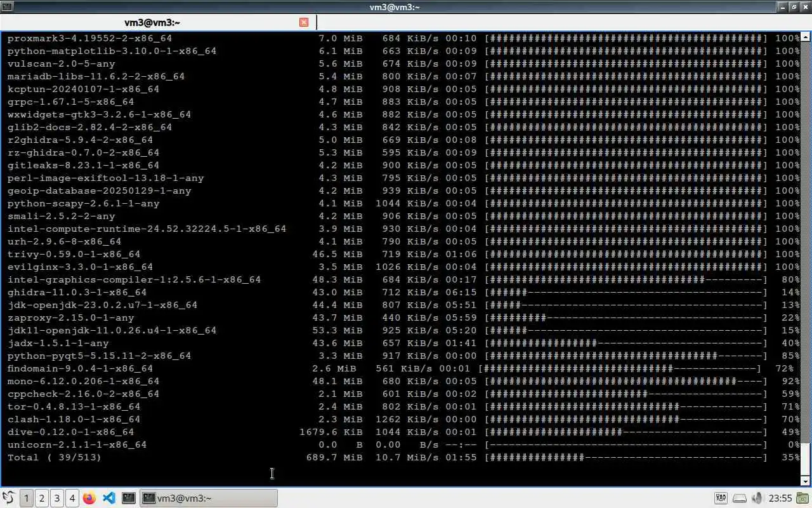
Task: Click the 10.7 MiB/s total speed value
Action: tap(407, 457)
